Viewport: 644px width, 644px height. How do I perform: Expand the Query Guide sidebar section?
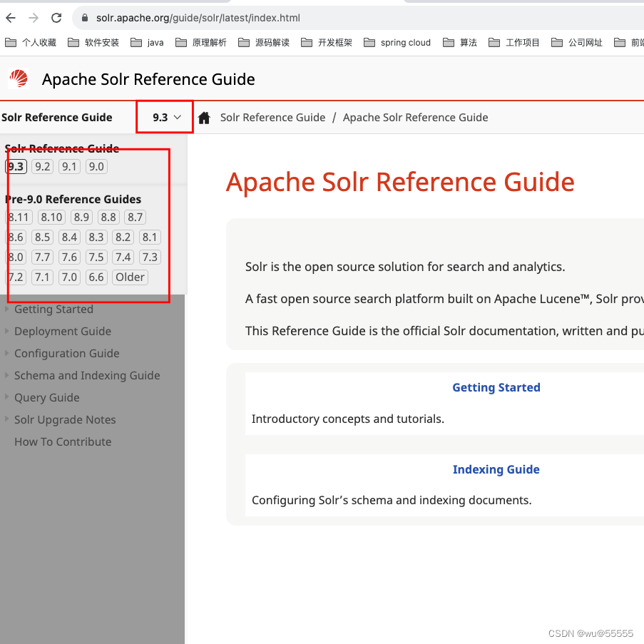(46, 397)
